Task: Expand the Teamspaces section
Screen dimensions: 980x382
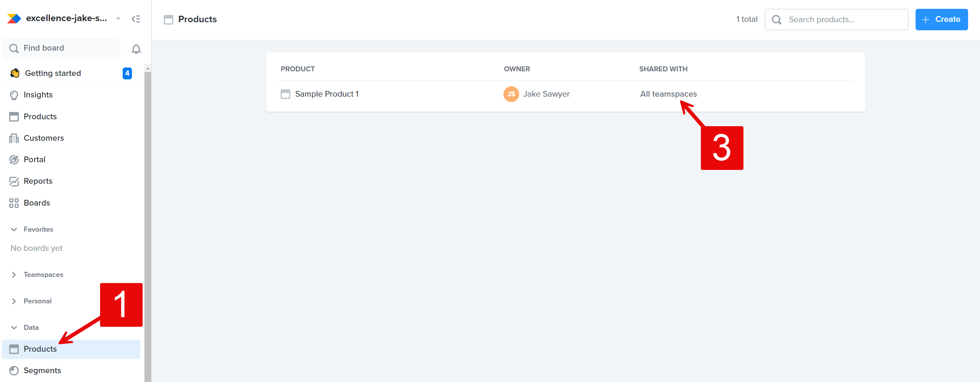Action: point(14,274)
